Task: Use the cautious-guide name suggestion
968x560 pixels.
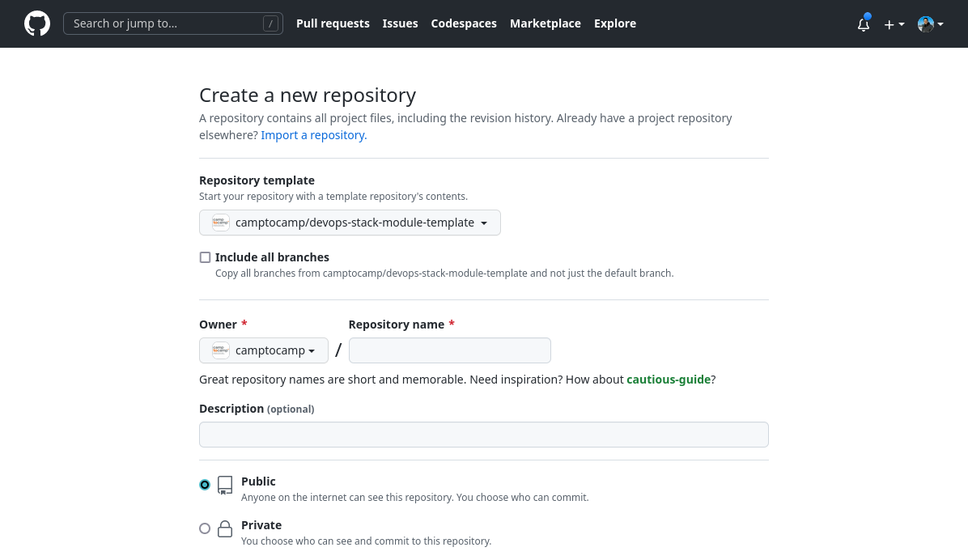Action: (669, 380)
